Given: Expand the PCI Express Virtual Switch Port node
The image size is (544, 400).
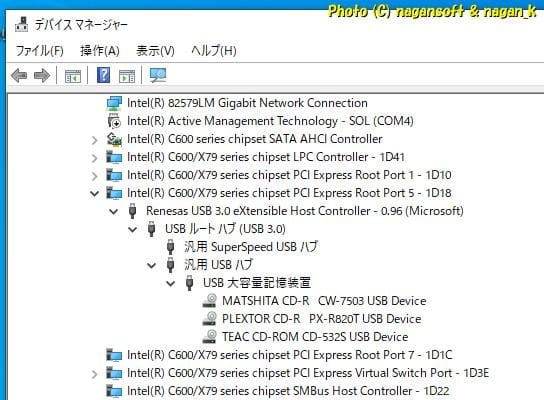Looking at the screenshot, I should tap(94, 374).
